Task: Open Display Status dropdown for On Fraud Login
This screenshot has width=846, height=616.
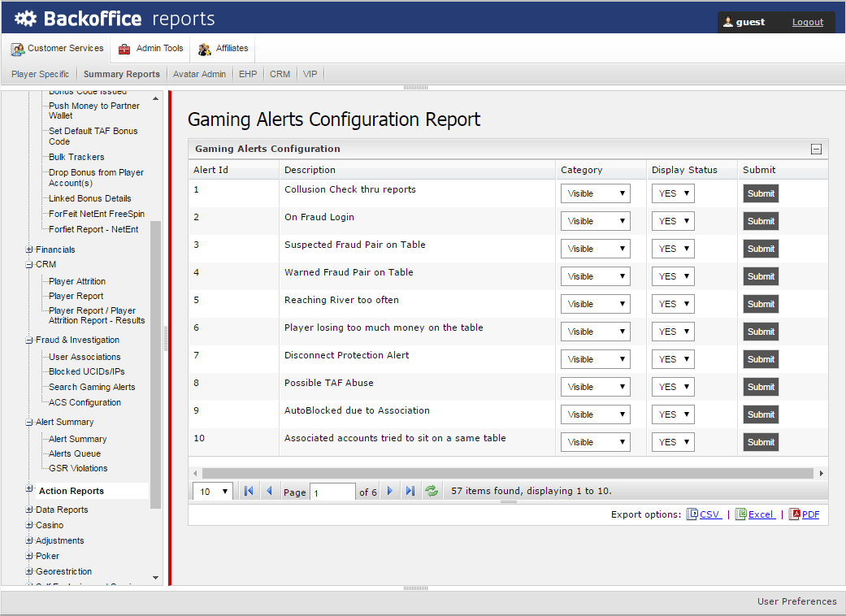Action: point(673,221)
